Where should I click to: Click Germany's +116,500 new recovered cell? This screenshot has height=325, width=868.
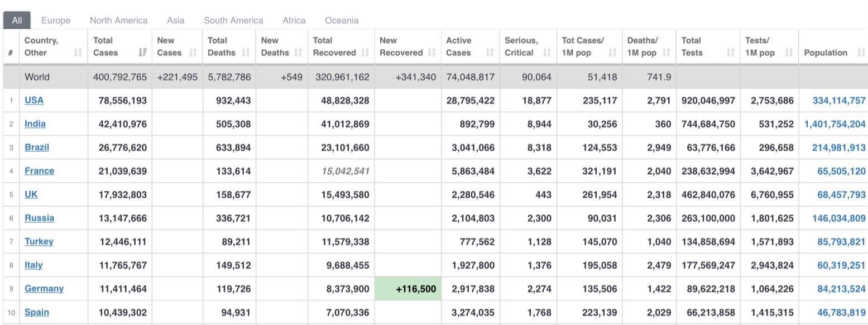(x=408, y=289)
